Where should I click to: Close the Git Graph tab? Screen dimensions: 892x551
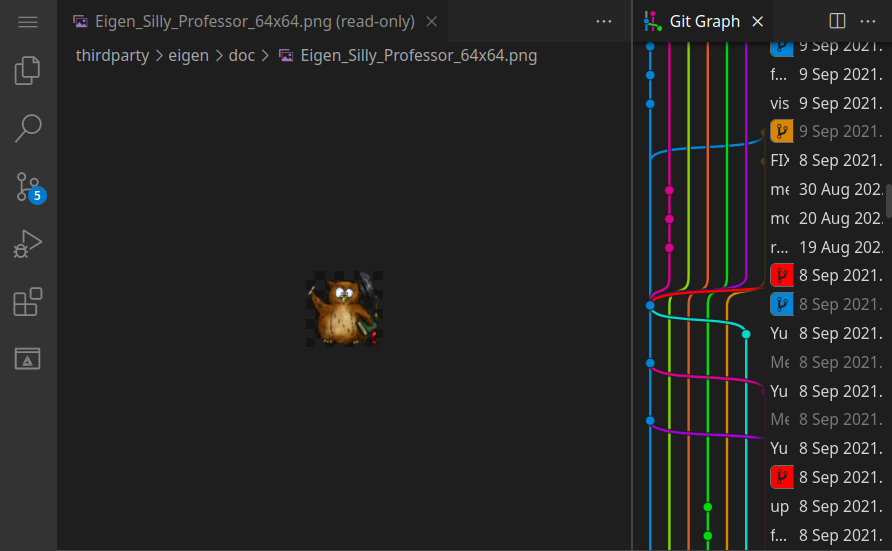(x=757, y=22)
